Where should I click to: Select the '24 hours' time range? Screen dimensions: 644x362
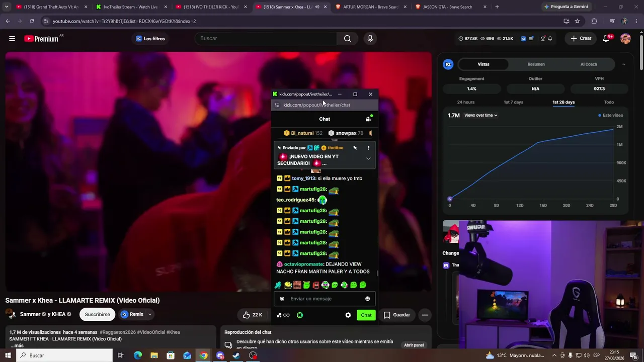click(465, 102)
